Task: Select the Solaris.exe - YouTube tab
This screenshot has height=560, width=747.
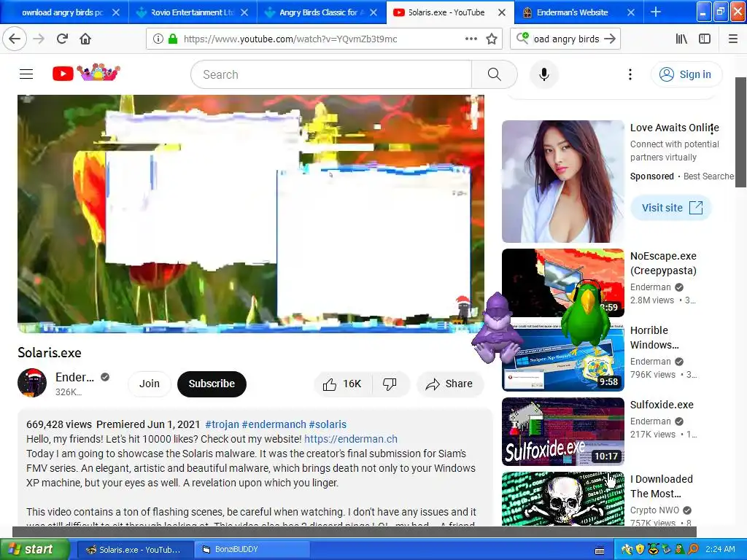Action: tap(446, 12)
